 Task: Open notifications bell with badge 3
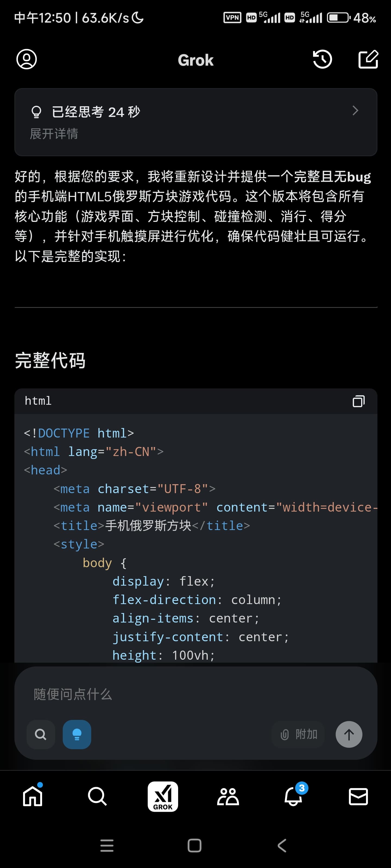click(294, 797)
